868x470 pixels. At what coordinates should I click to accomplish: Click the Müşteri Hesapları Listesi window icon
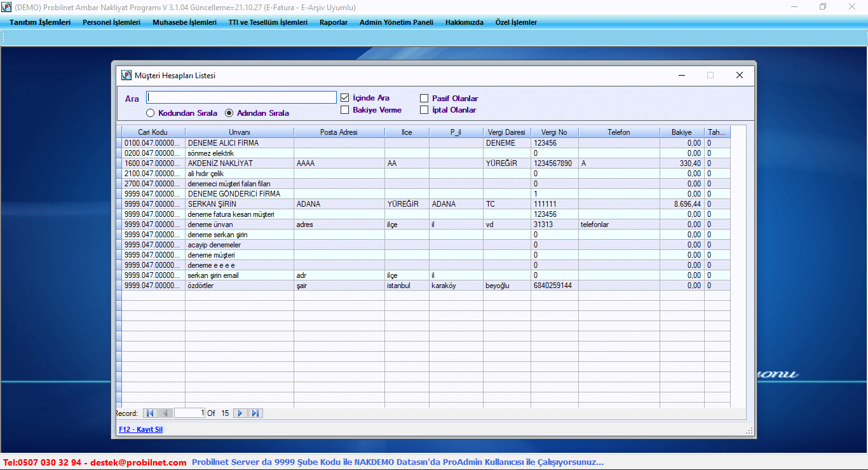click(x=126, y=75)
